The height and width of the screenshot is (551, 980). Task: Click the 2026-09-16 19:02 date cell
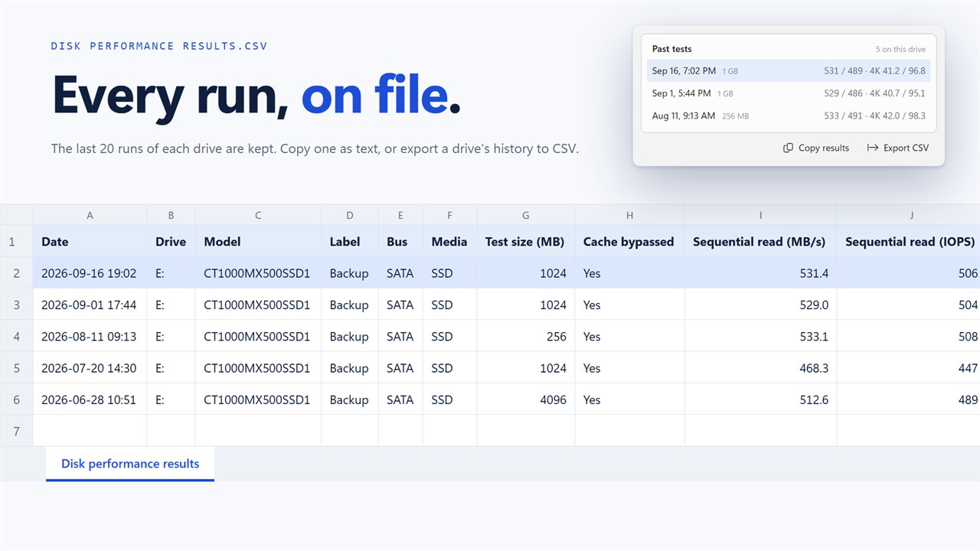point(90,273)
